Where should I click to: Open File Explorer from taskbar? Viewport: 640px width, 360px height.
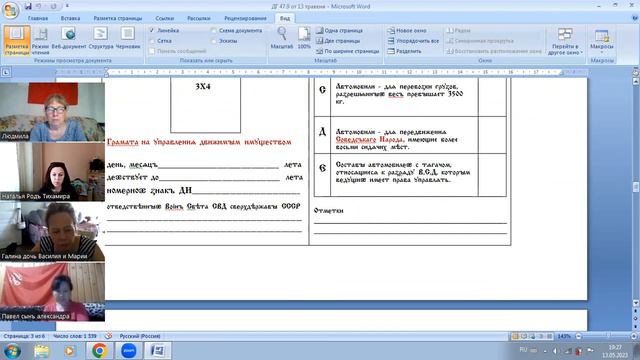click(41, 351)
